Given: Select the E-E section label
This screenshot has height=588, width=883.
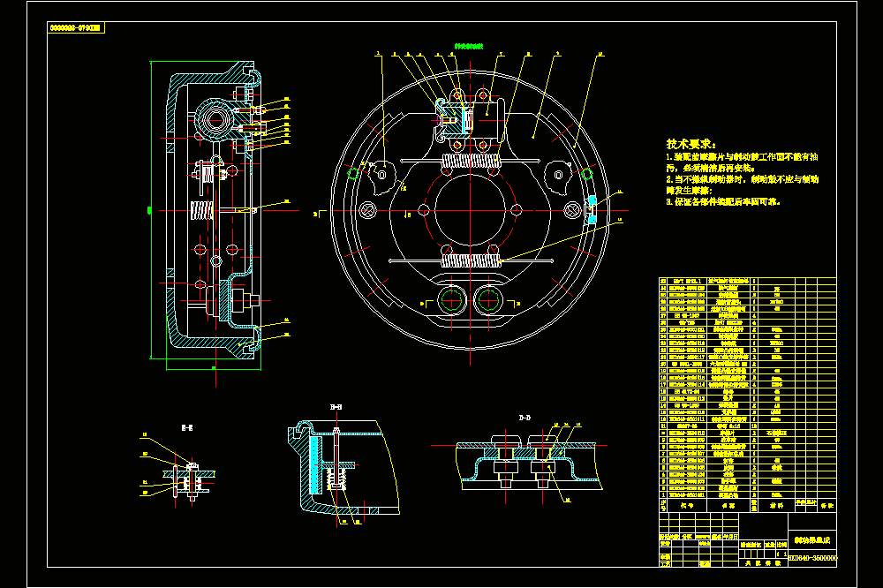Looking at the screenshot, I should (x=187, y=428).
